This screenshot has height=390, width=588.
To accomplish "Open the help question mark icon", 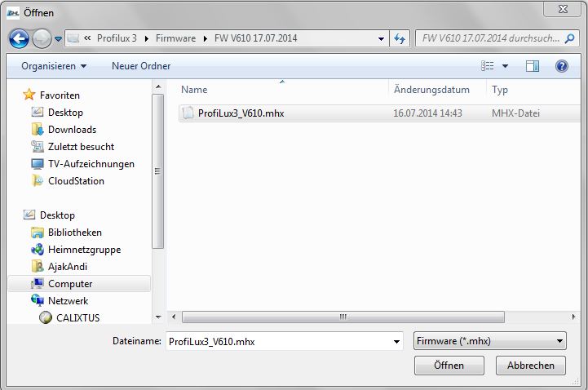I will click(562, 66).
